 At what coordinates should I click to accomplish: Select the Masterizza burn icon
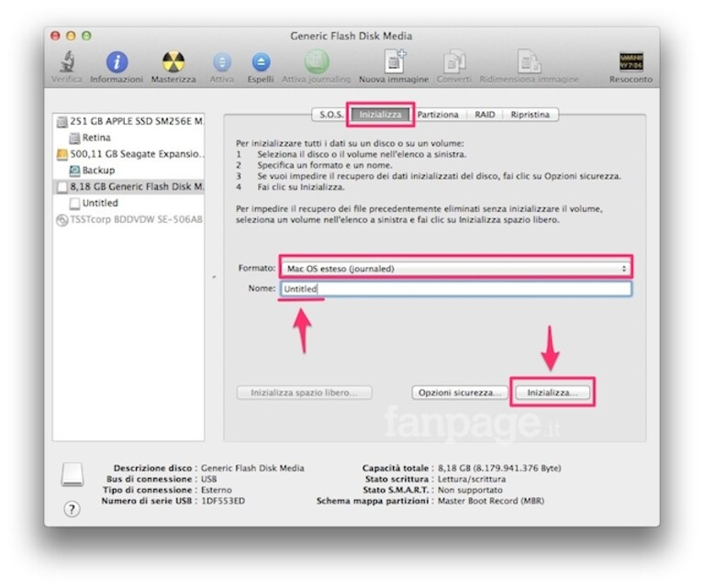(173, 61)
